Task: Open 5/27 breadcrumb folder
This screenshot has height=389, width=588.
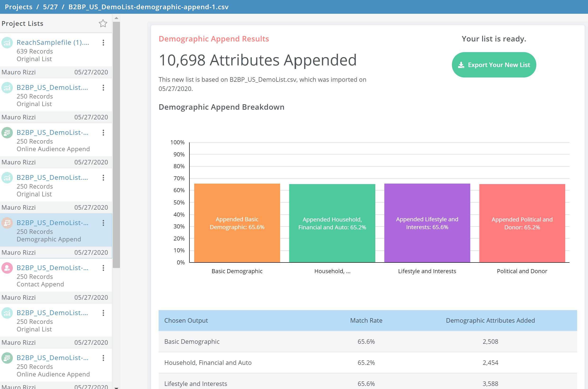Action: click(x=50, y=7)
